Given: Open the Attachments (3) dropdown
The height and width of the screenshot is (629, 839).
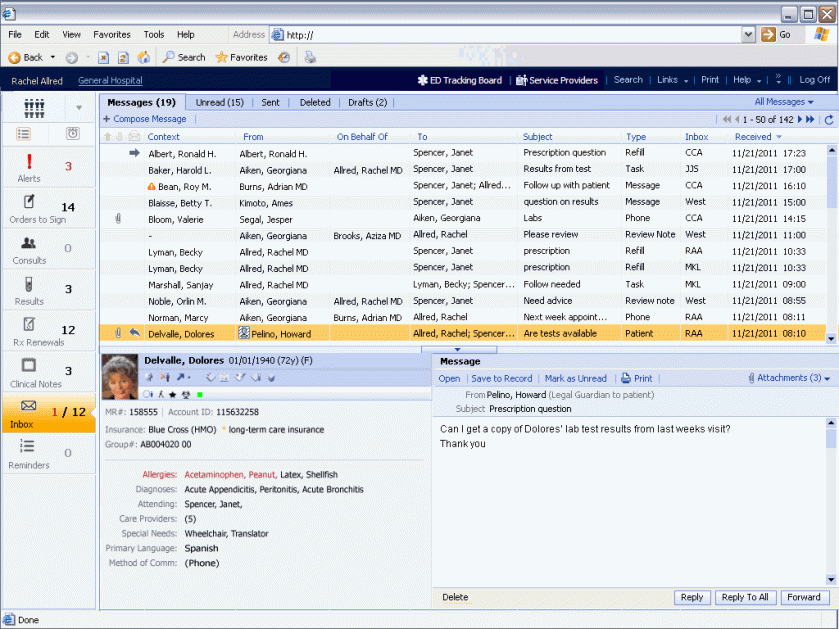Looking at the screenshot, I should coord(791,378).
